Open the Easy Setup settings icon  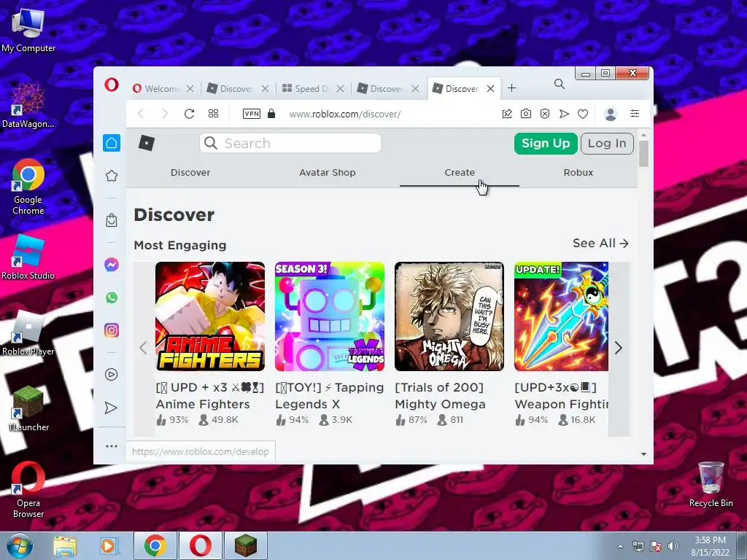[635, 113]
